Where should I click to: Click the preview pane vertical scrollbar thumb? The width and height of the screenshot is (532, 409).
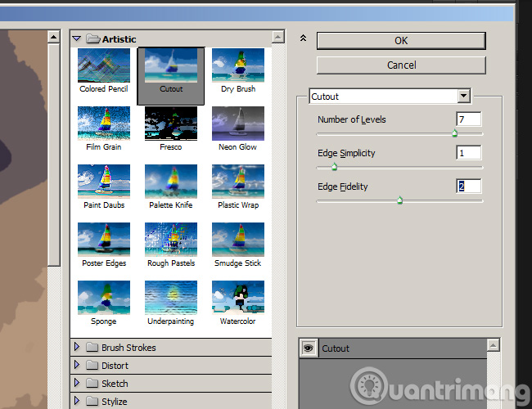pos(53,155)
